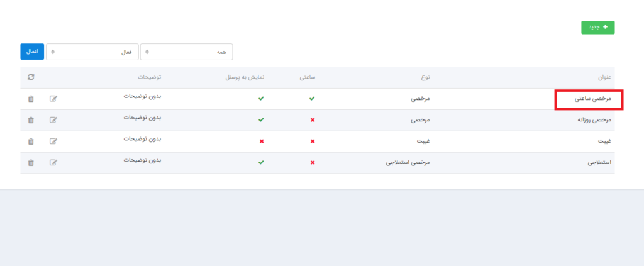Click the عنوان column header
644x266 pixels.
tap(605, 77)
